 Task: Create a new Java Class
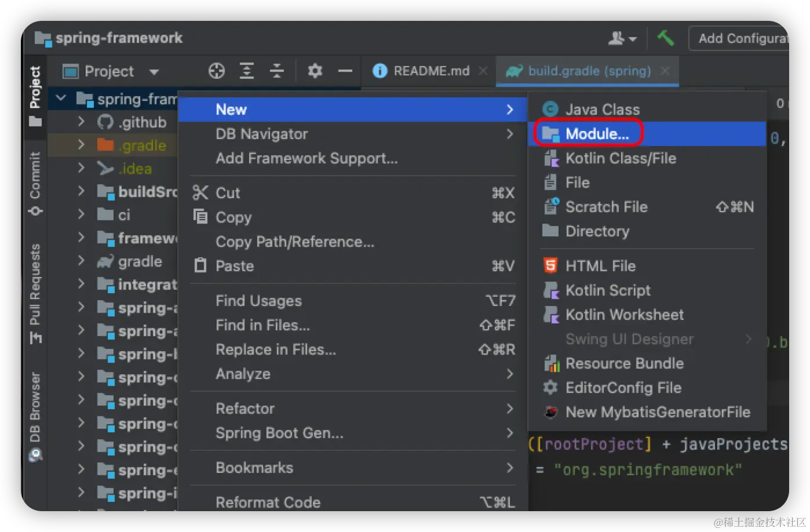[x=647, y=110]
